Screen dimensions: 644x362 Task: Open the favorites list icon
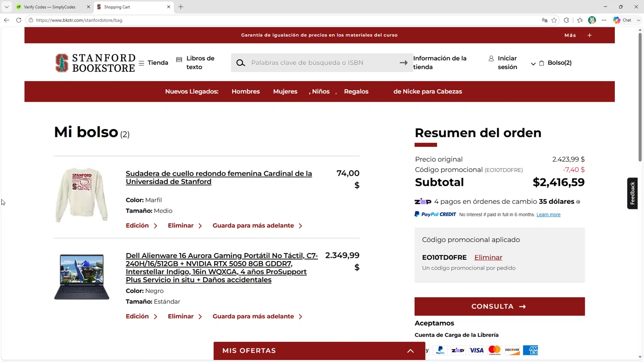(x=580, y=20)
